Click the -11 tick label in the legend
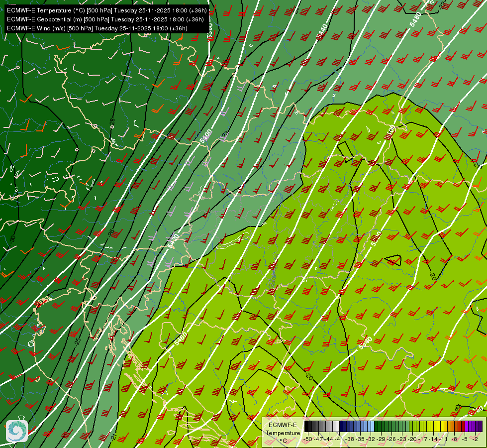 (443, 439)
